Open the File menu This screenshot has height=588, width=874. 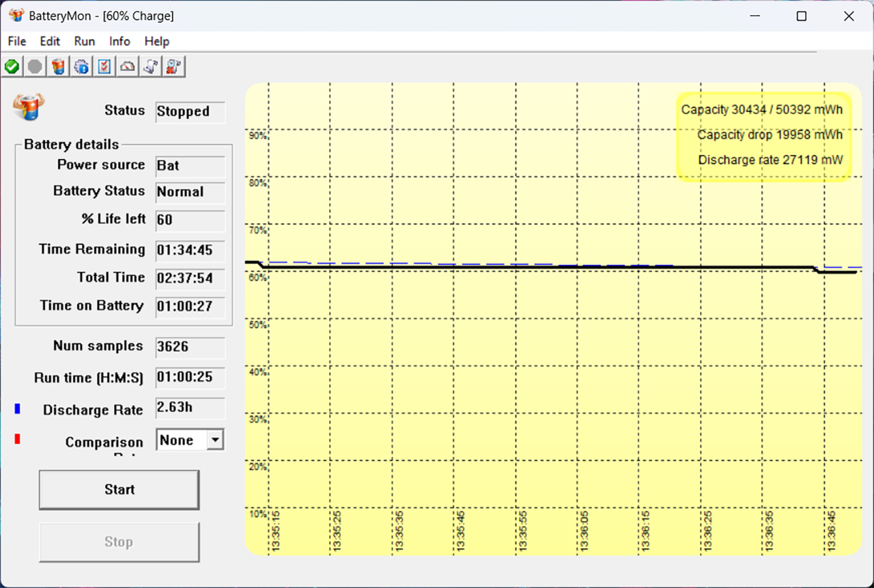[17, 41]
